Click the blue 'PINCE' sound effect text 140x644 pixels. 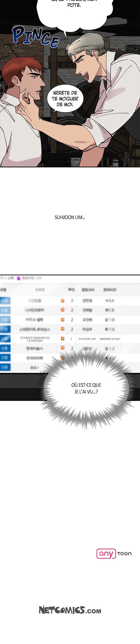pos(35,36)
